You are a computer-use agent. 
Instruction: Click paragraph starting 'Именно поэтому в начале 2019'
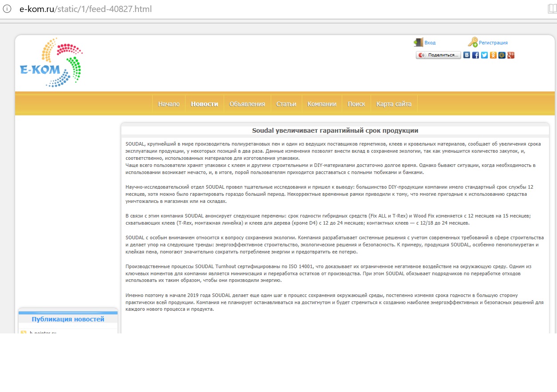tap(335, 302)
